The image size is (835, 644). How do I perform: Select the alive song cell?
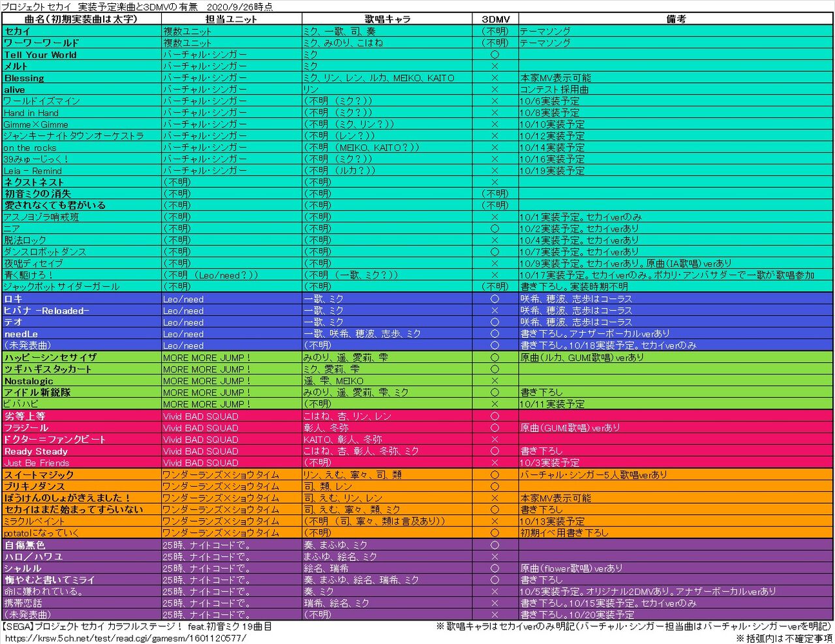82,89
